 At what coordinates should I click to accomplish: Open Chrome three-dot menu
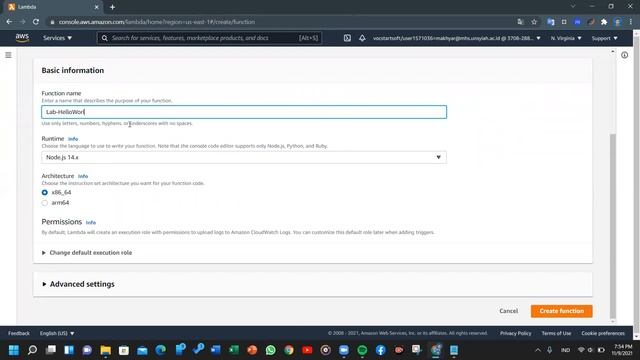point(631,22)
